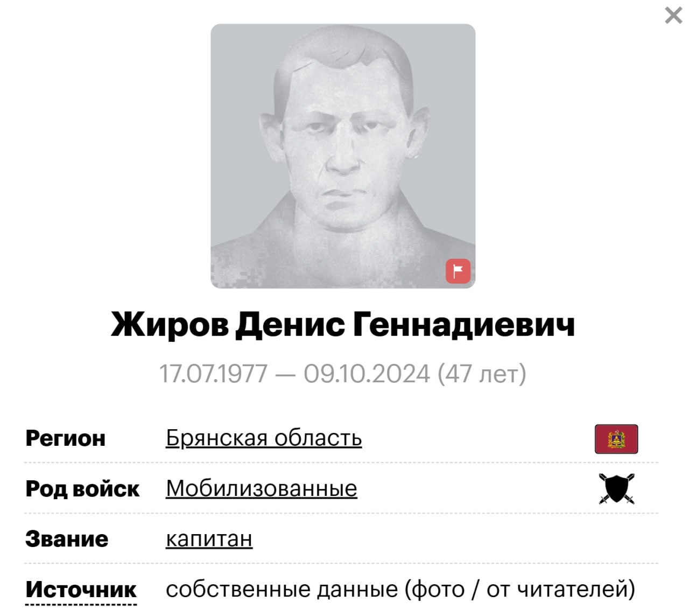This screenshot has width=689, height=616.
Task: Click the dotted-underlined Источник label
Action: click(x=81, y=590)
